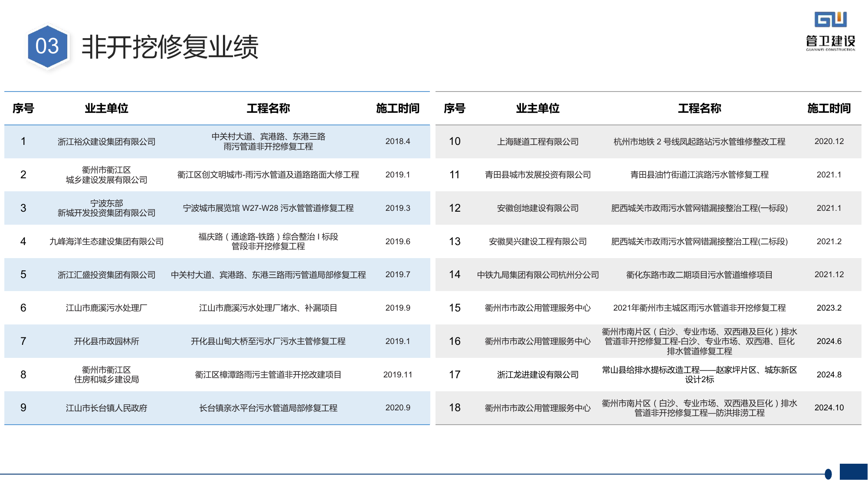This screenshot has width=868, height=488.
Task: Click date cell 2019.6
Action: pyautogui.click(x=398, y=242)
